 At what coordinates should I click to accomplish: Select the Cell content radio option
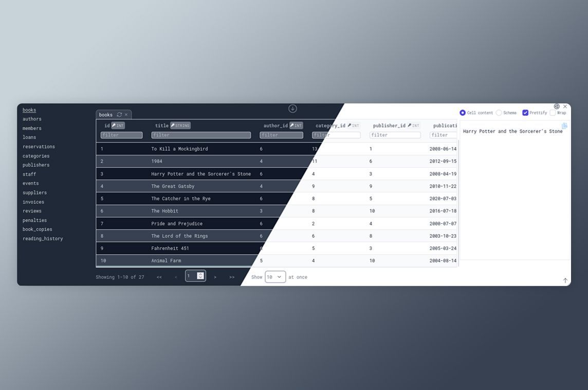462,113
